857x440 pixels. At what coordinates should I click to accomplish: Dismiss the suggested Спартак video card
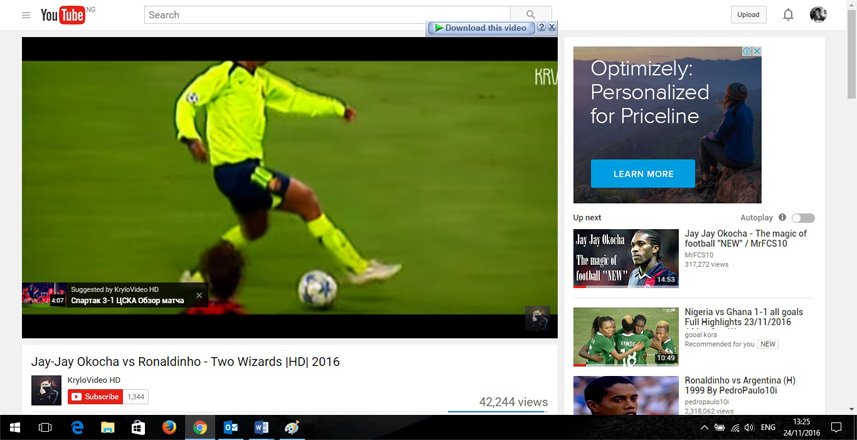point(199,295)
